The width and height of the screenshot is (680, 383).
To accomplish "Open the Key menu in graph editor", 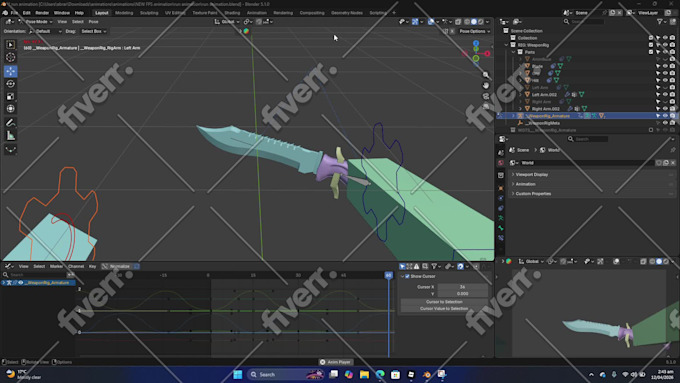I will pyautogui.click(x=92, y=266).
